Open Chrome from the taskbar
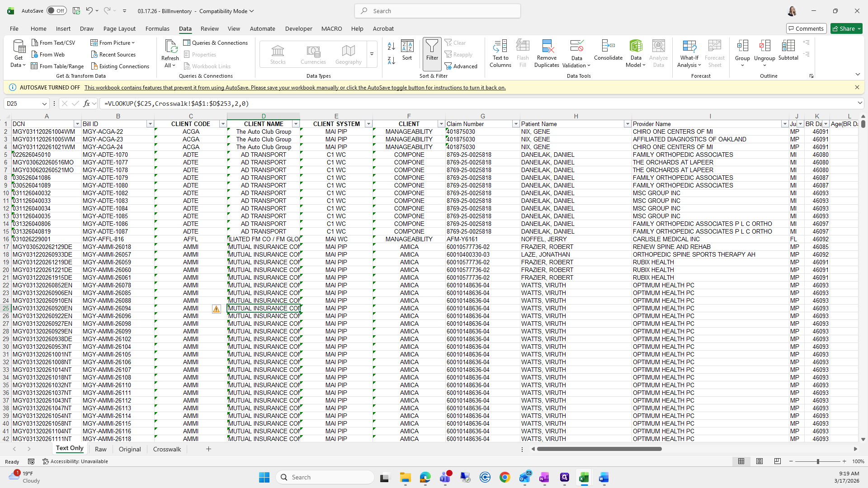868x488 pixels. pyautogui.click(x=505, y=477)
